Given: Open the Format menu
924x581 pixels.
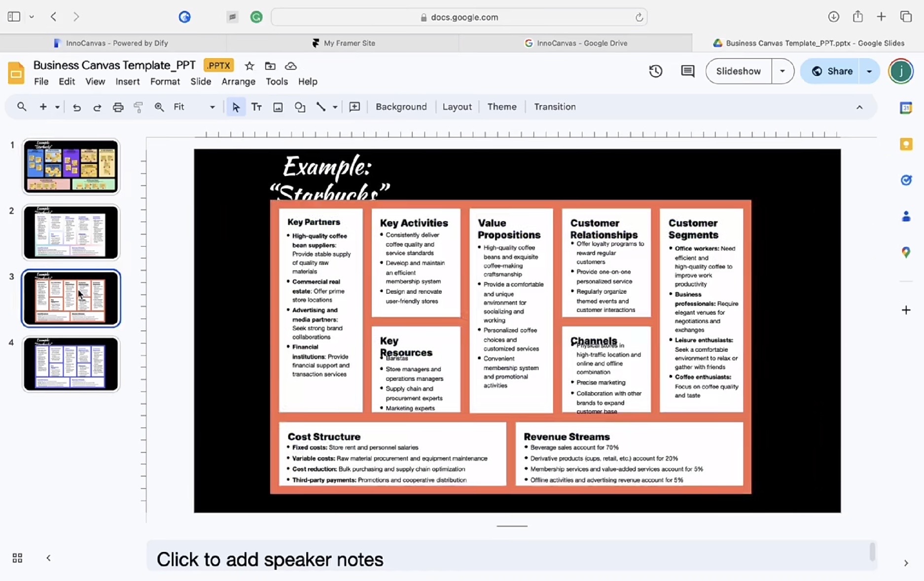Looking at the screenshot, I should point(165,81).
